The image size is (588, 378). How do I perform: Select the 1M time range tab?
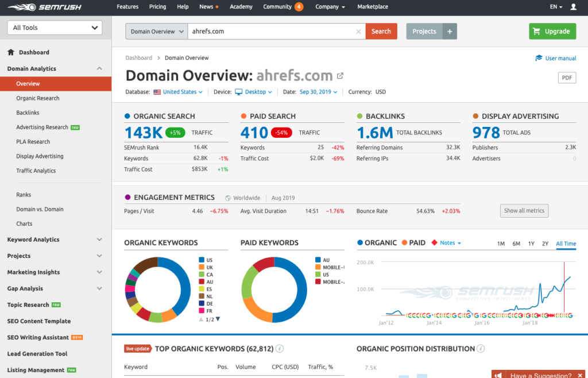coord(501,244)
